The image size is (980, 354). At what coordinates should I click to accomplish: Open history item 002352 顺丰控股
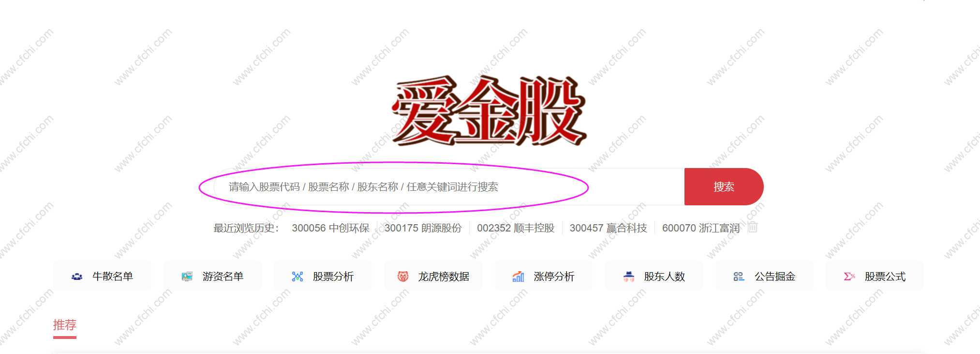516,228
